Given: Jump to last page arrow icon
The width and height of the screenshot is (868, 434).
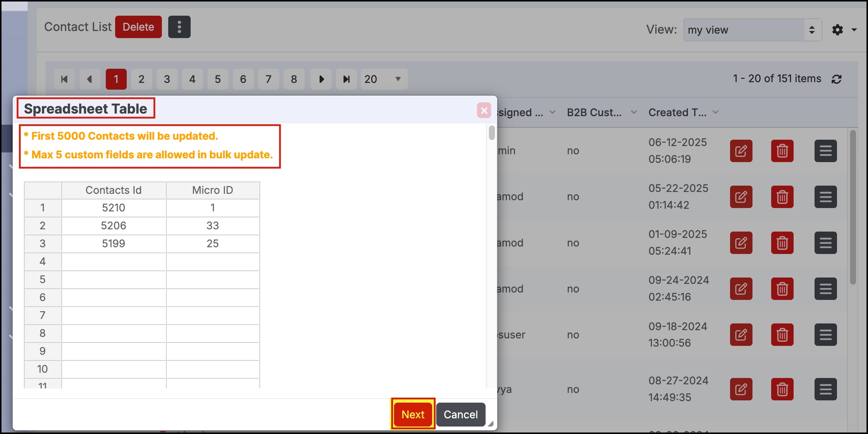Looking at the screenshot, I should (346, 79).
